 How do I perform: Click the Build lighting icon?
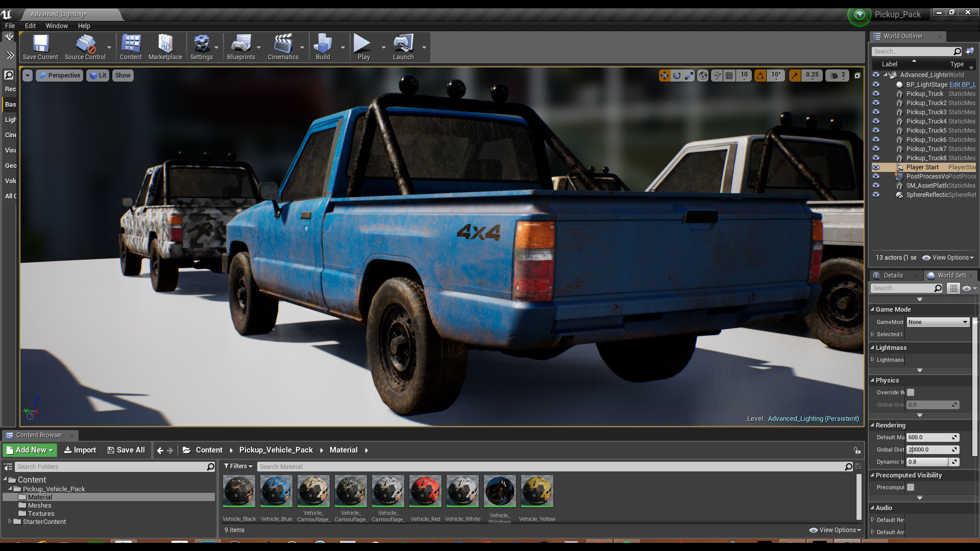click(323, 47)
